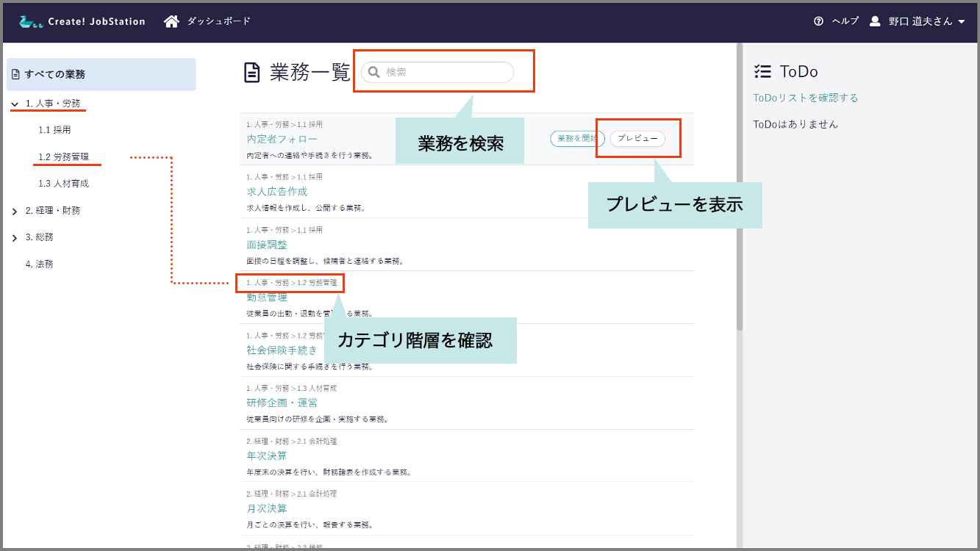
Task: Click the 業務を開始 button for 内定者フォロー
Action: point(578,139)
